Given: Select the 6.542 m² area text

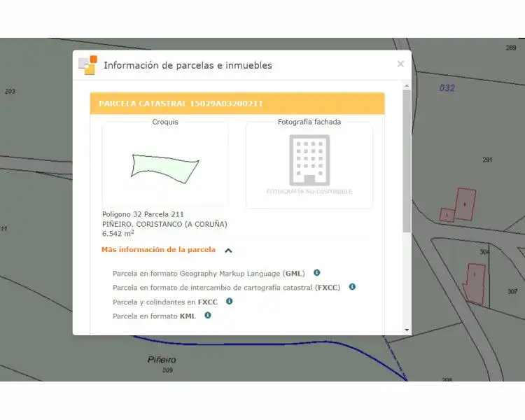Looking at the screenshot, I should click(118, 233).
